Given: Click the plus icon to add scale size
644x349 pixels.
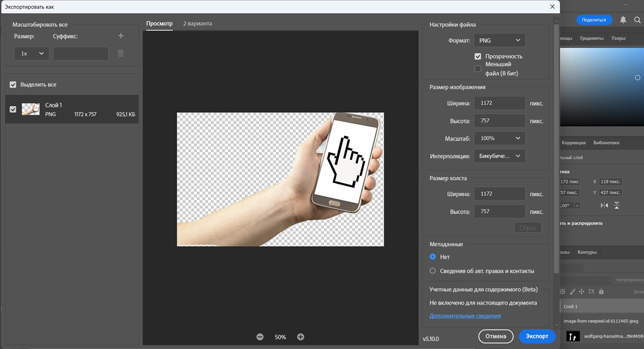Looking at the screenshot, I should pos(121,36).
